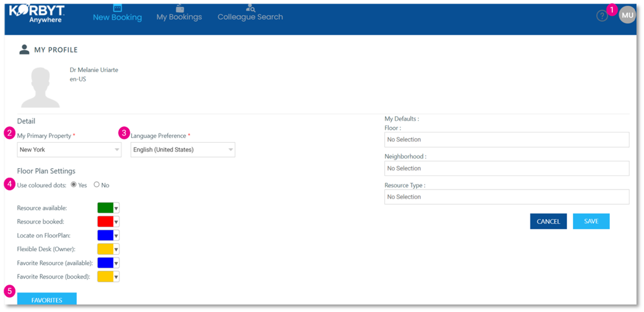Open the Resource booked colour dropdown arrow
644x312 pixels.
[116, 222]
